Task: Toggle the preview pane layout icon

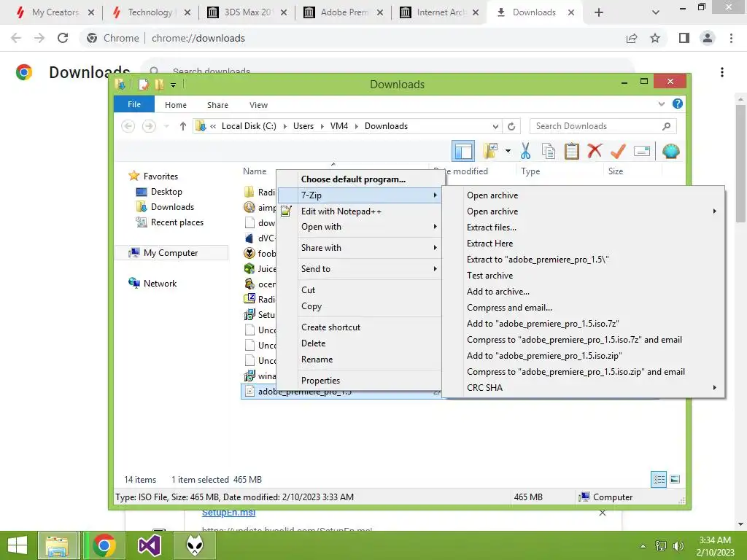Action: pyautogui.click(x=463, y=152)
